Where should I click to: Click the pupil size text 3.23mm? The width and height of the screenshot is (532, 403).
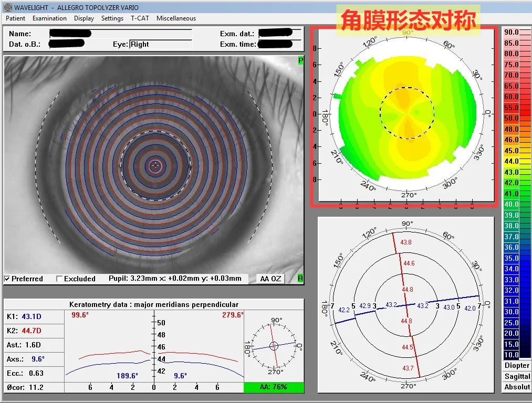pos(144,279)
